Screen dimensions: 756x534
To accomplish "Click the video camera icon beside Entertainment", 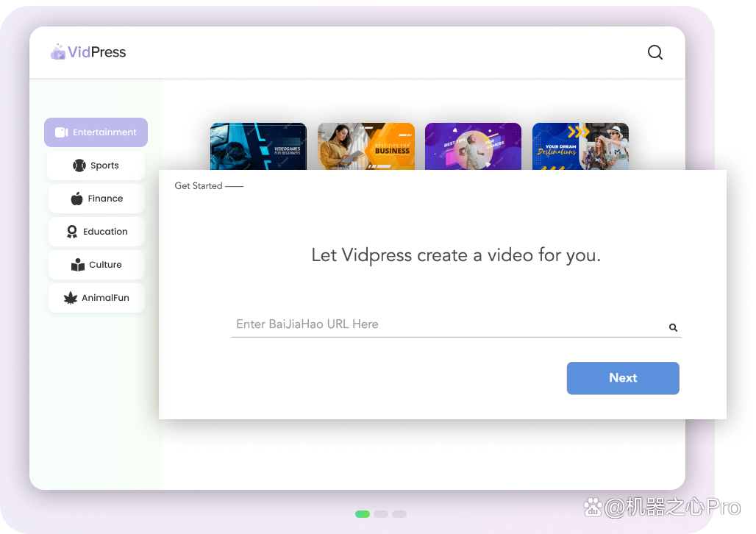I will click(62, 132).
